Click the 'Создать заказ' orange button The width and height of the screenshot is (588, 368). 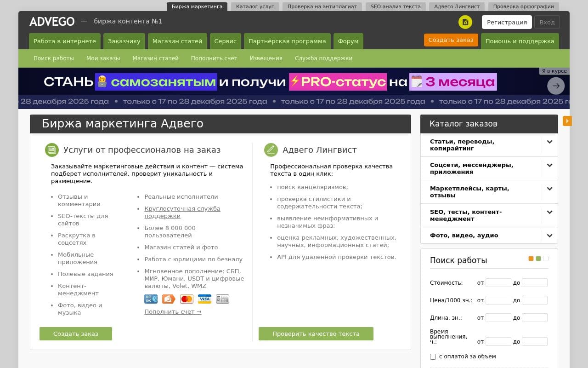pyautogui.click(x=451, y=40)
